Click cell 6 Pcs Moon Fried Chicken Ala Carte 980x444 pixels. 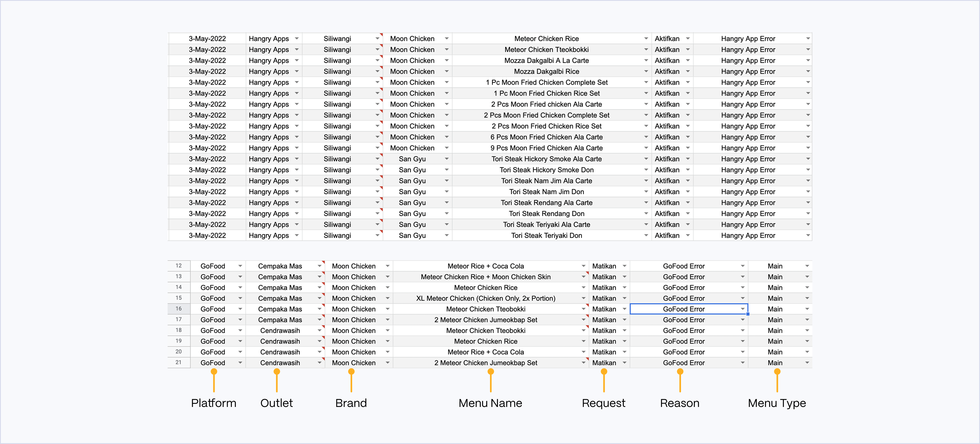tap(552, 137)
